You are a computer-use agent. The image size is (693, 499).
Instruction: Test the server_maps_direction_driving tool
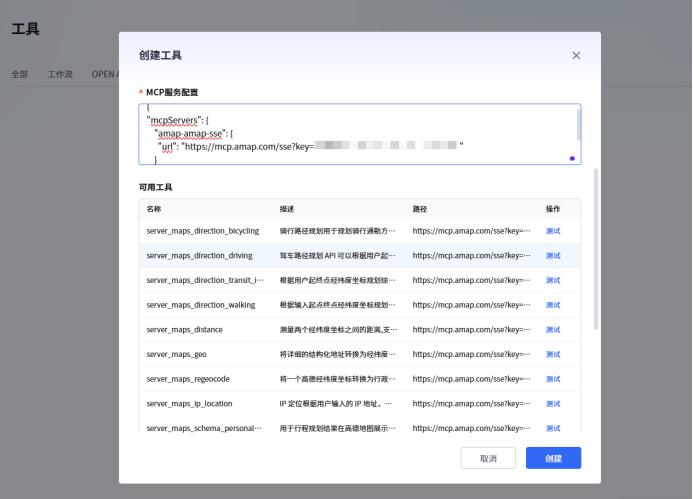click(552, 255)
